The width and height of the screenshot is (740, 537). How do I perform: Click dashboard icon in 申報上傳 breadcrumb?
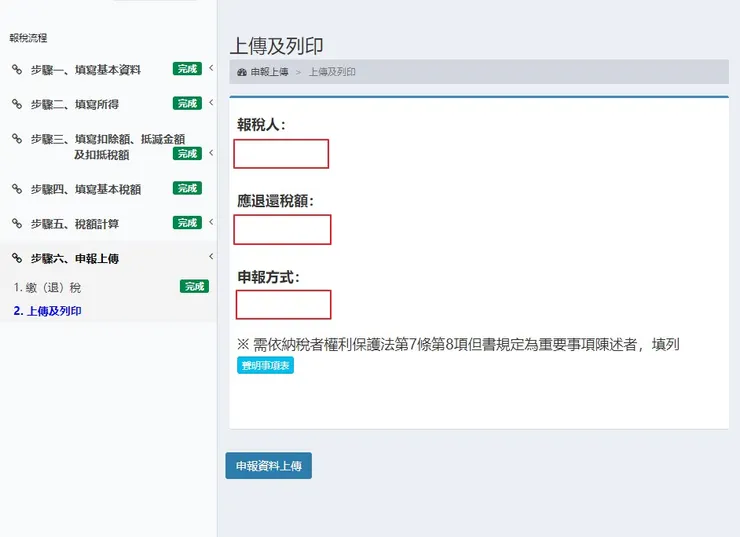tap(242, 72)
